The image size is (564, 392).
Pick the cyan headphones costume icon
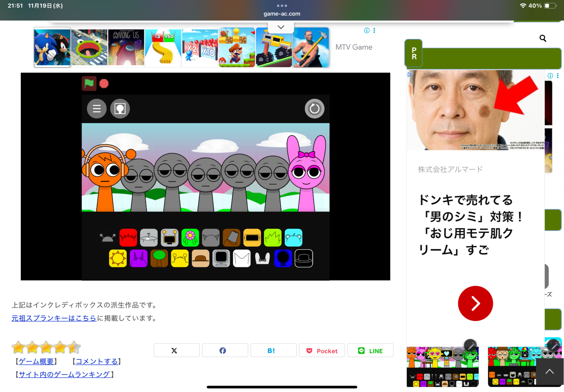tap(293, 237)
